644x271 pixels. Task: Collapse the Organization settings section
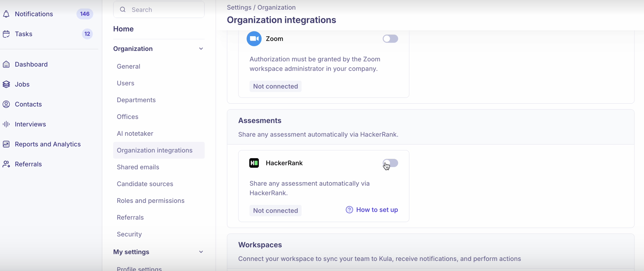(201, 48)
